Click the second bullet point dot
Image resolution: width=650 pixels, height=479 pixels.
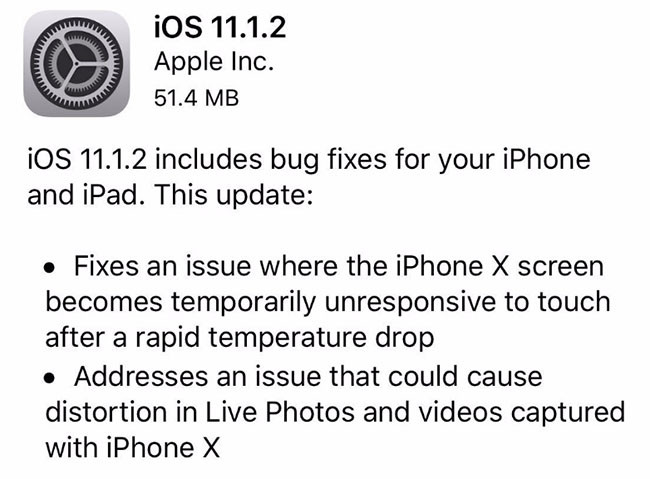coord(50,378)
